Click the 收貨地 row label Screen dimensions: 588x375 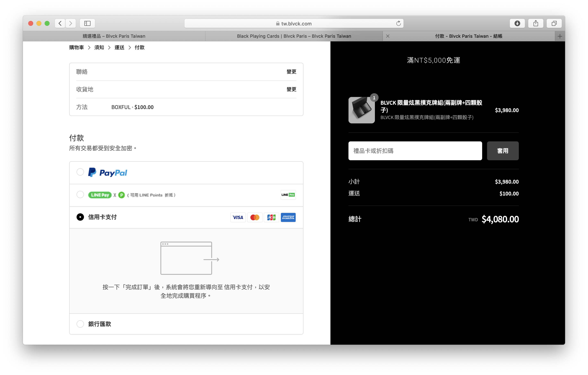click(85, 89)
